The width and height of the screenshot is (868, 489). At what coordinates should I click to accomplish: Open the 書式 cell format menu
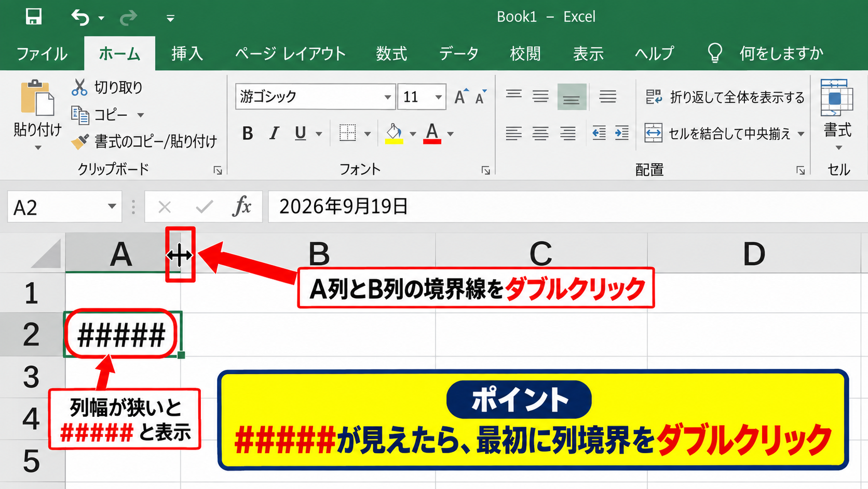[837, 115]
